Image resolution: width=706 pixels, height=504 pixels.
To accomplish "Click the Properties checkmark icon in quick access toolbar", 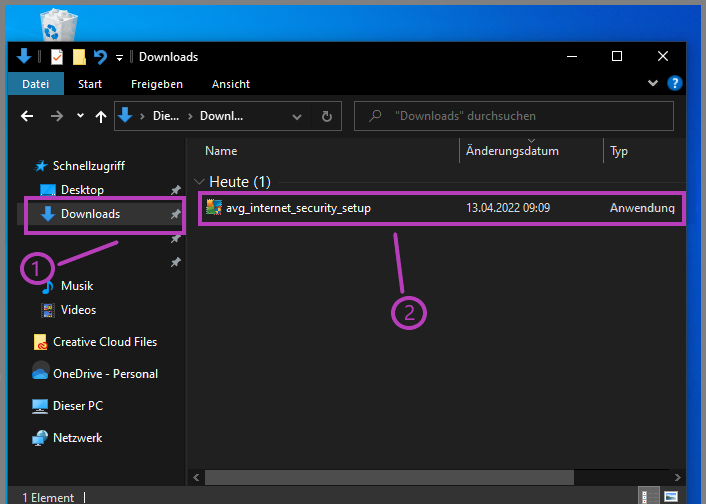I will tap(57, 57).
